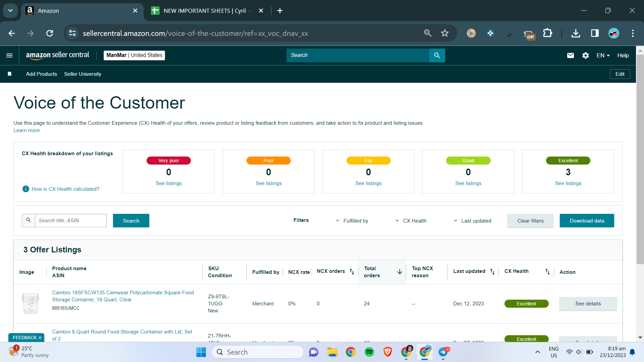This screenshot has height=362, width=644.
Task: Open Seller University in the navigation bar
Action: point(83,74)
